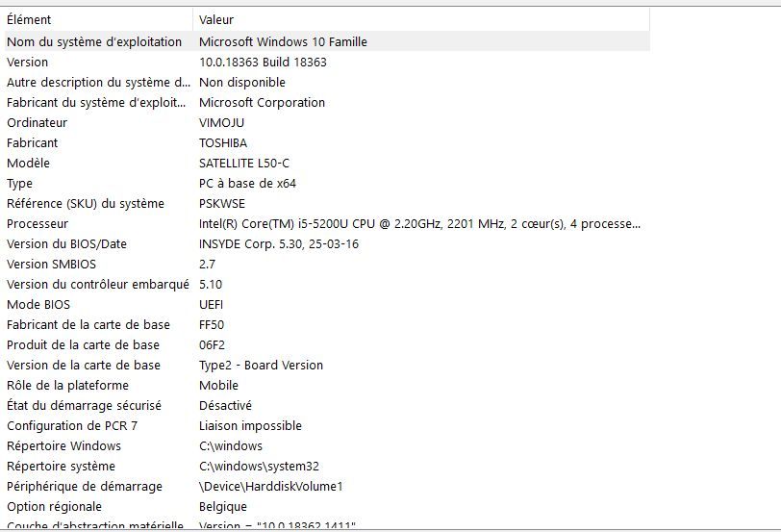Click the 'C:\windows\system32' value
Viewport: 781px width, 532px height.
click(259, 467)
